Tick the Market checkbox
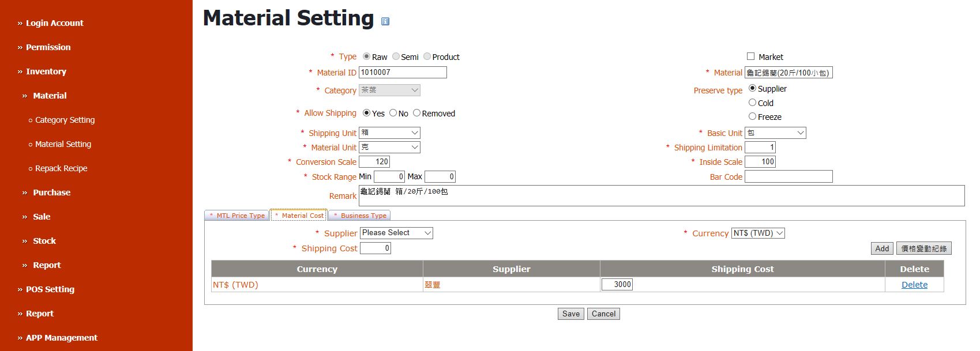 (x=750, y=56)
